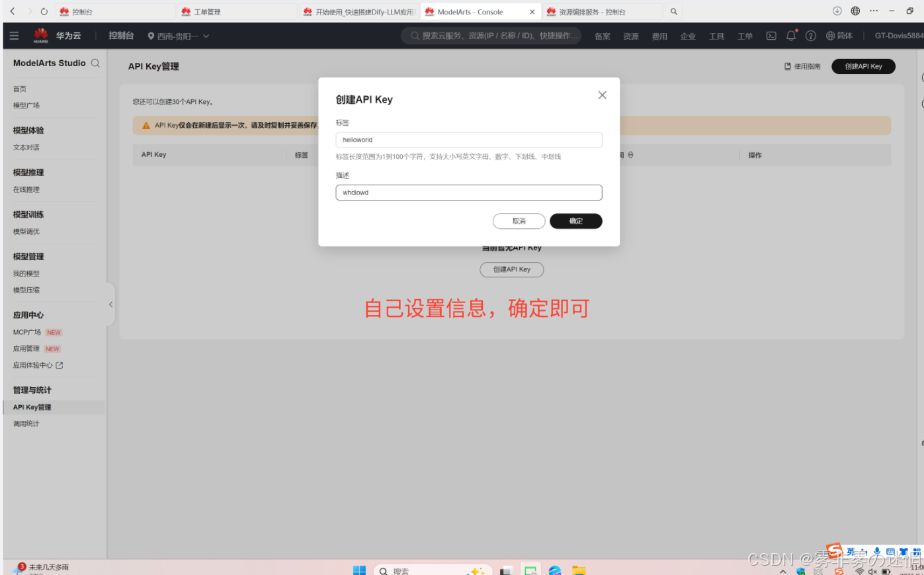The image size is (924, 575).
Task: Open the help question mark icon
Action: [x=811, y=36]
